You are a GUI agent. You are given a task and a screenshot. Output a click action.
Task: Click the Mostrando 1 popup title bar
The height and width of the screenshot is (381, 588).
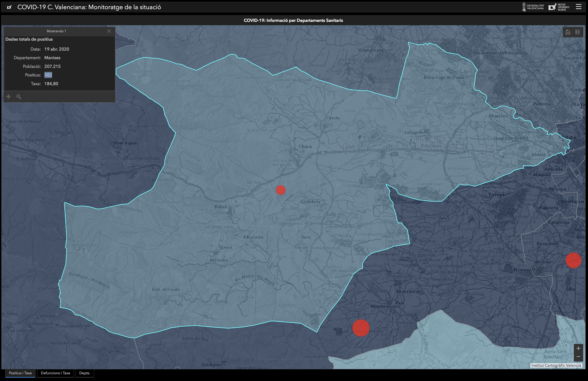56,31
